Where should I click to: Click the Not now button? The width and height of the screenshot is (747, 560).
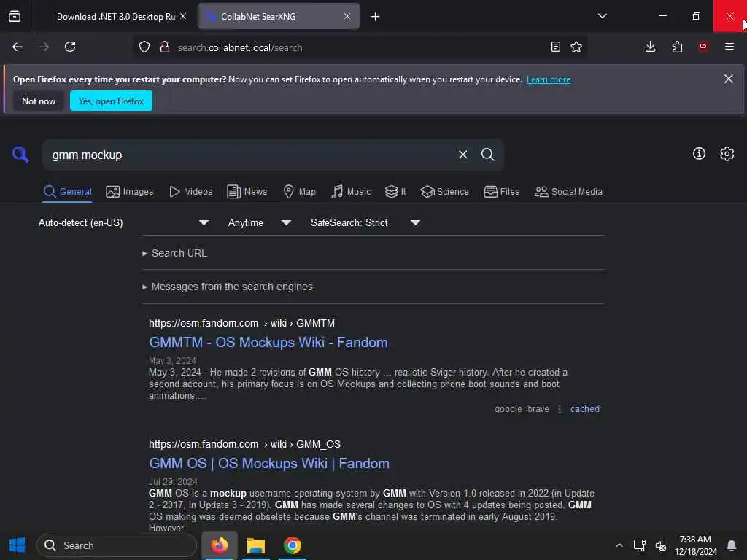39,101
